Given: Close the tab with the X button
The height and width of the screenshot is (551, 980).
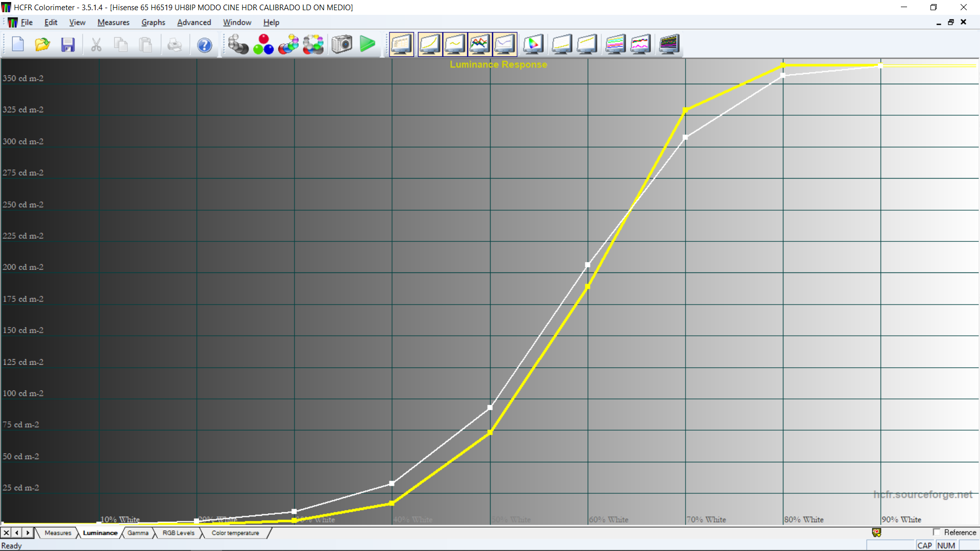Looking at the screenshot, I should pyautogui.click(x=6, y=533).
